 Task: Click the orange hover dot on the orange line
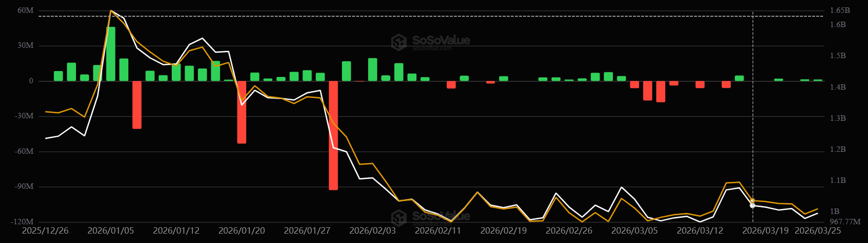tap(753, 201)
